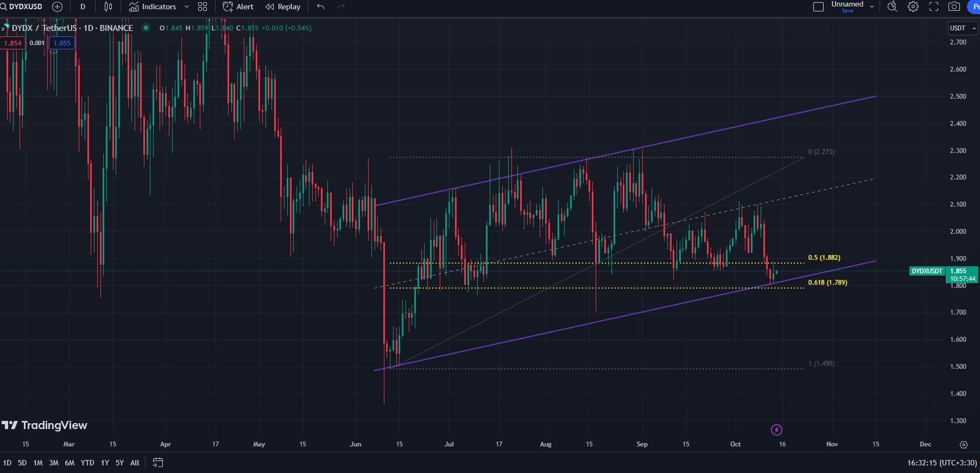Select the YTD time range
The height and width of the screenshot is (473, 980).
click(87, 463)
